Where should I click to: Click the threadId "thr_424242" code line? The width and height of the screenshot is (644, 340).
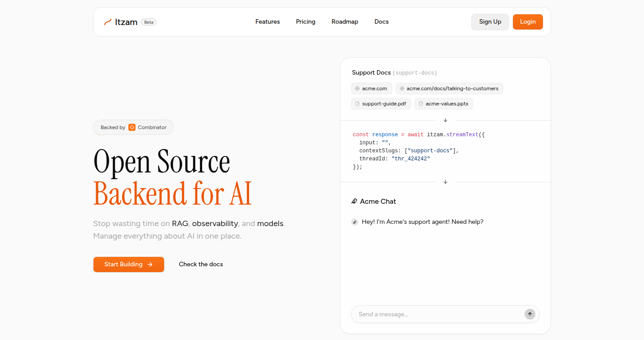[394, 159]
